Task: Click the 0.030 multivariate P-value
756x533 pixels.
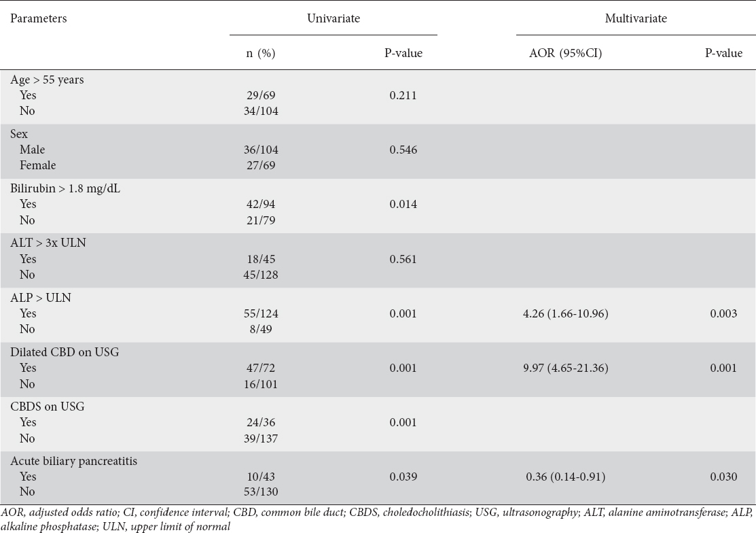Action: [x=723, y=477]
